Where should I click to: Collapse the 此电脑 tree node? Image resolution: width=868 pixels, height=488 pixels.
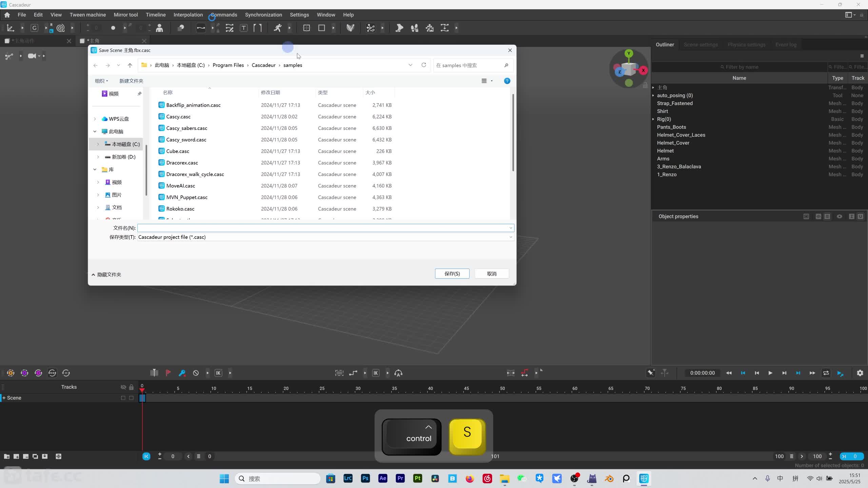point(95,131)
